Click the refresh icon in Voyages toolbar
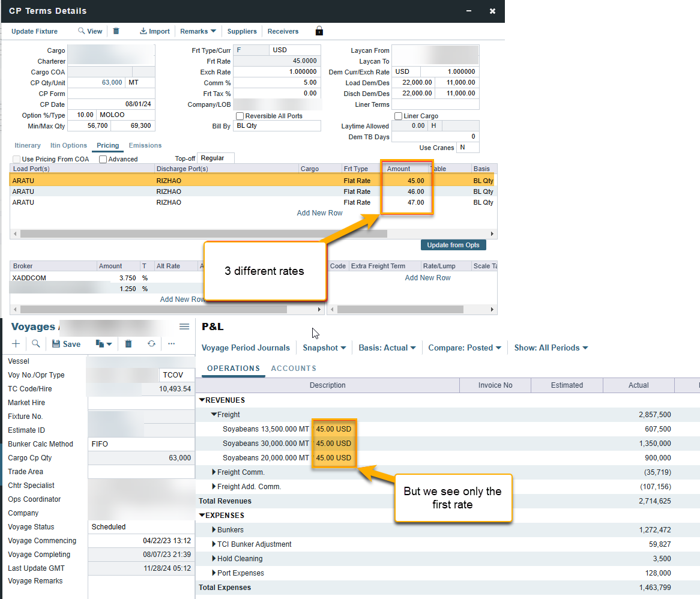 tap(151, 344)
